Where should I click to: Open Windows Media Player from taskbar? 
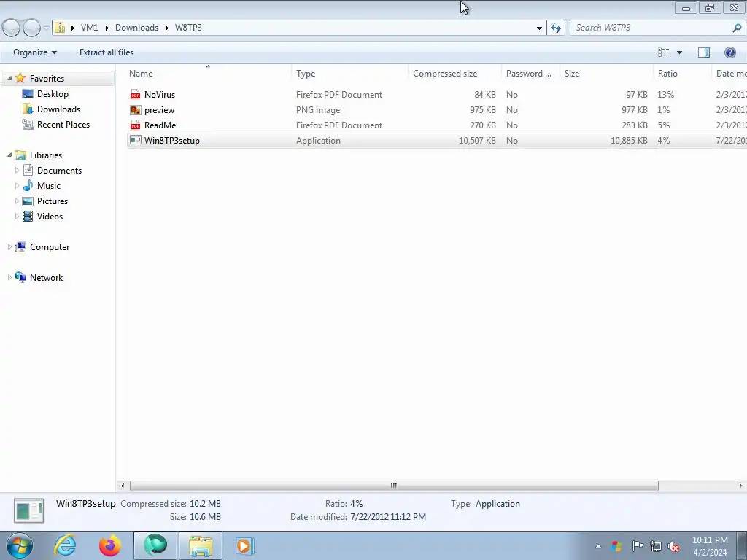(244, 545)
